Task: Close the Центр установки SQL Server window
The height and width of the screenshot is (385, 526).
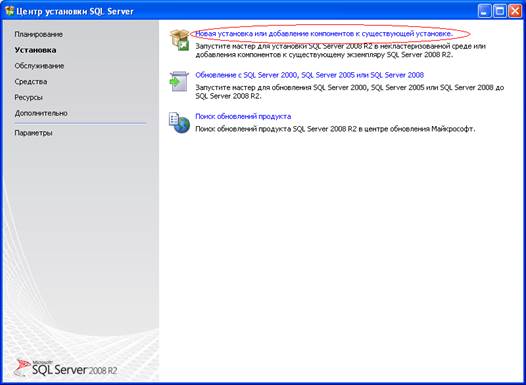Action: tap(514, 11)
